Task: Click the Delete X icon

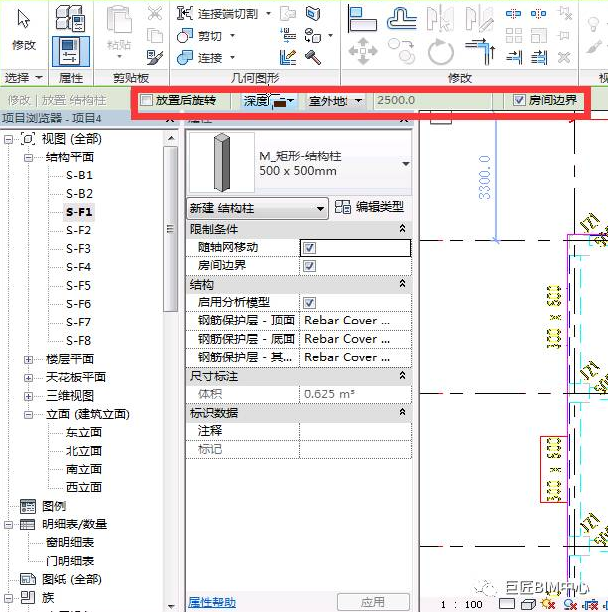Action: [x=564, y=58]
